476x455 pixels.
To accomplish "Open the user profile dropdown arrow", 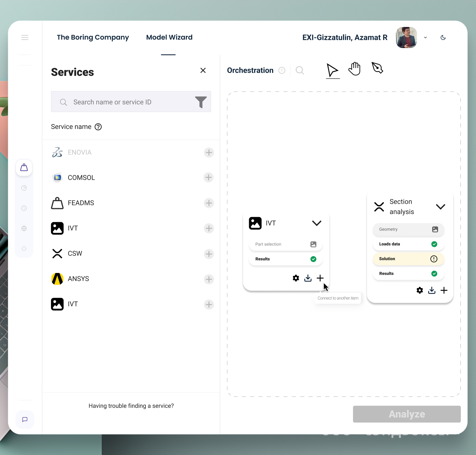I will click(x=425, y=38).
